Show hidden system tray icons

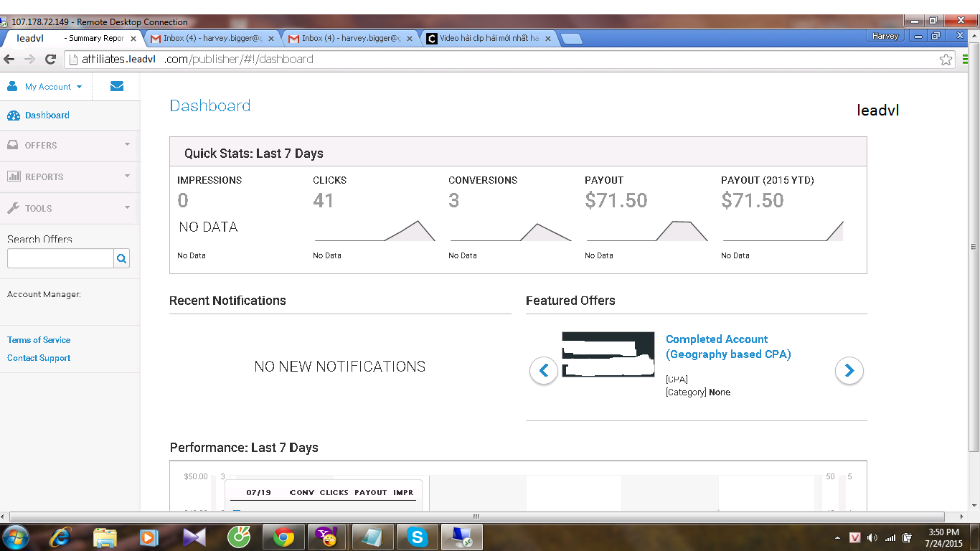pyautogui.click(x=838, y=538)
